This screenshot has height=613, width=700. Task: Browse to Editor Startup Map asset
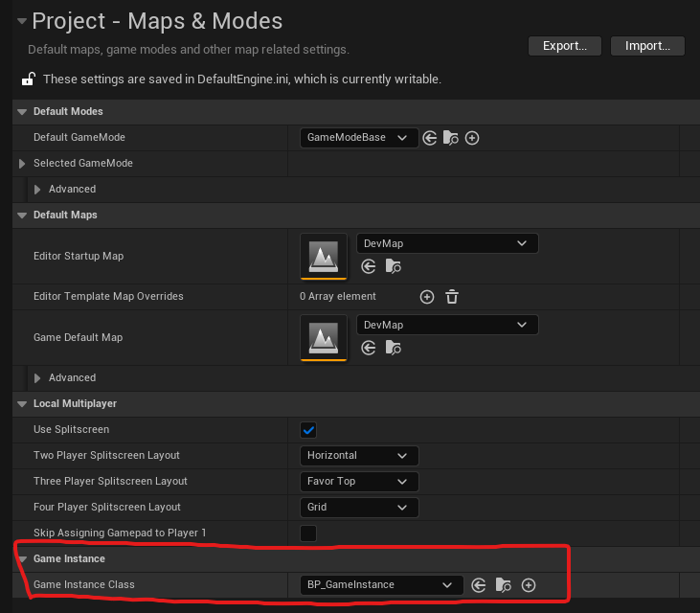click(393, 266)
